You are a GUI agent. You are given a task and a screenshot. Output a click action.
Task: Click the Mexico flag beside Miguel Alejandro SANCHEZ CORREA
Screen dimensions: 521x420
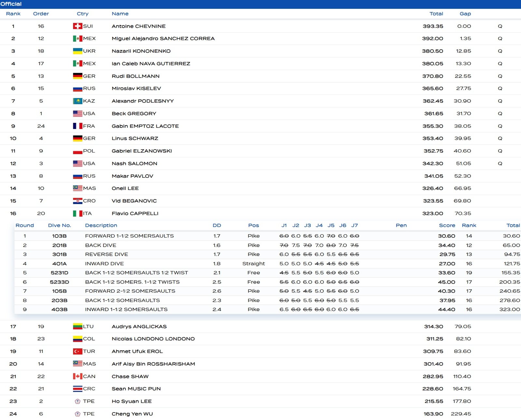pos(77,38)
